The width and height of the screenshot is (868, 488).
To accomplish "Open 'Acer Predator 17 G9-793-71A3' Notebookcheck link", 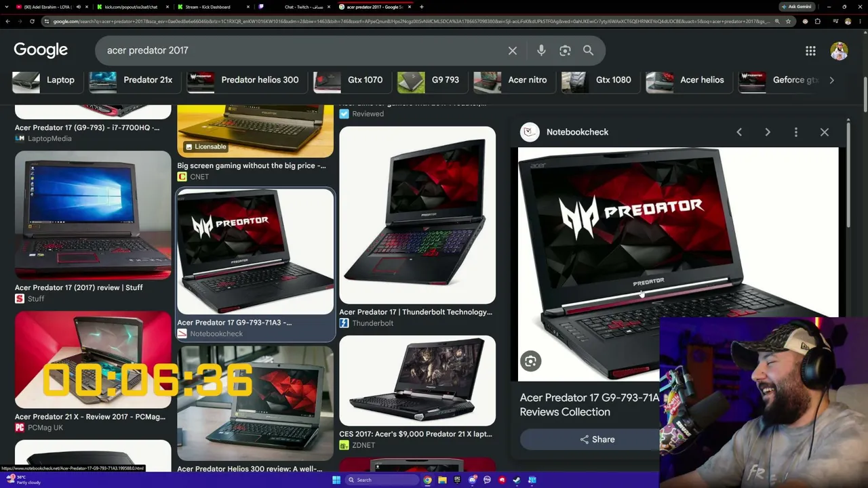I will pyautogui.click(x=235, y=323).
